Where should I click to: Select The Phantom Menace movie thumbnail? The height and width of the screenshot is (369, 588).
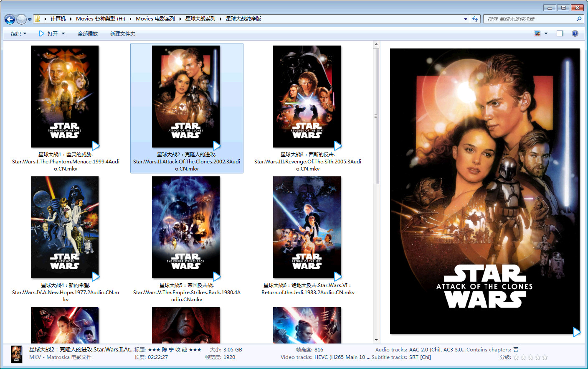pos(65,97)
